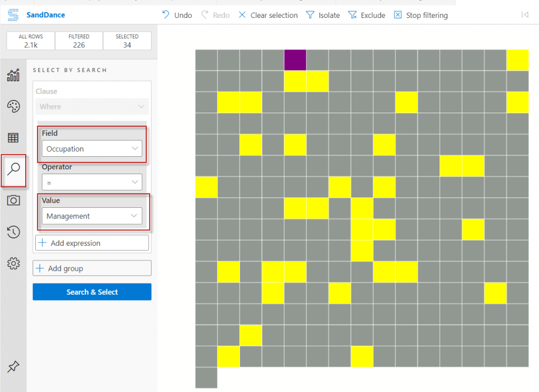Open the camera snapshot panel
The width and height of the screenshot is (539, 392).
14,200
